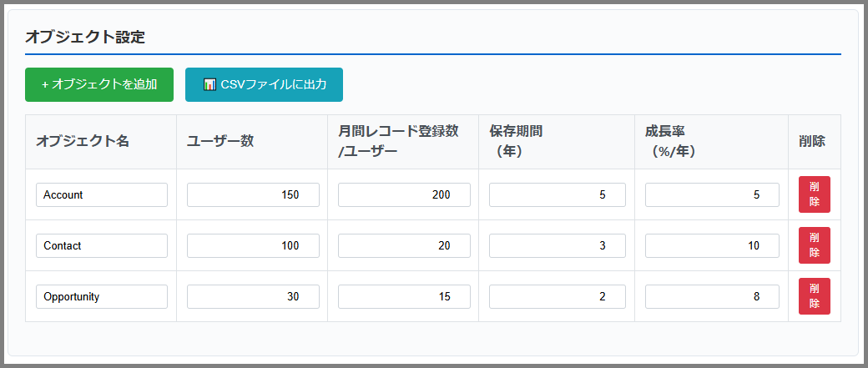Select the Opportunity retention period field

click(x=558, y=296)
